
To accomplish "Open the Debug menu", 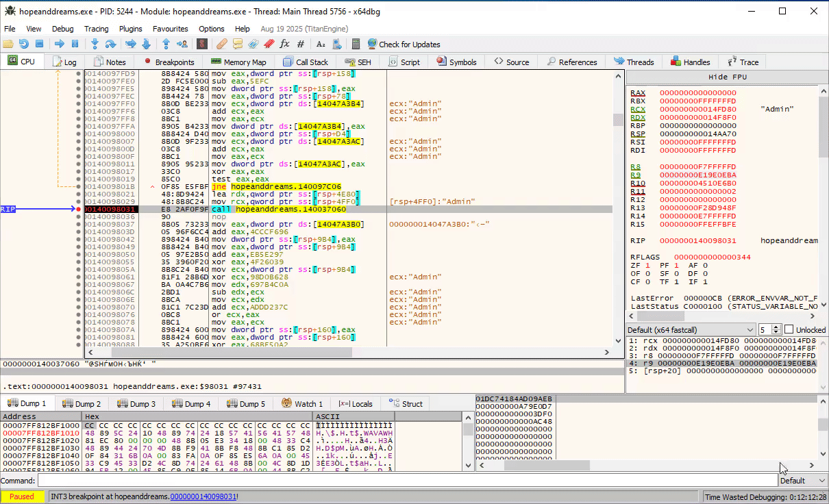I will 62,29.
